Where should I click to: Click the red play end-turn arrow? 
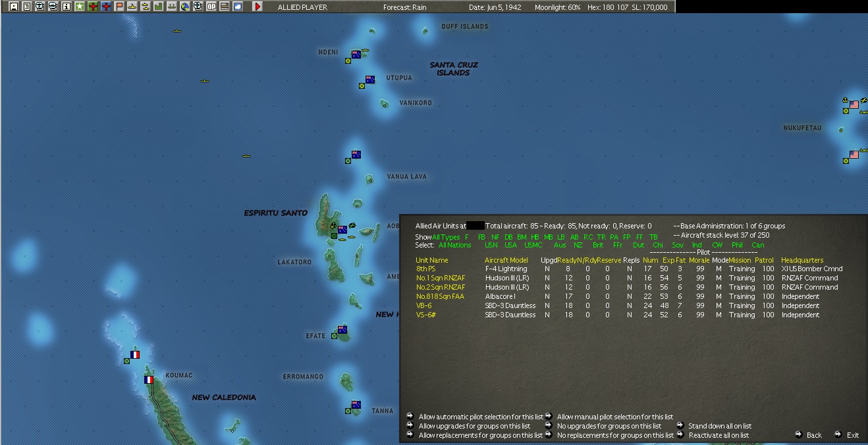tap(258, 7)
